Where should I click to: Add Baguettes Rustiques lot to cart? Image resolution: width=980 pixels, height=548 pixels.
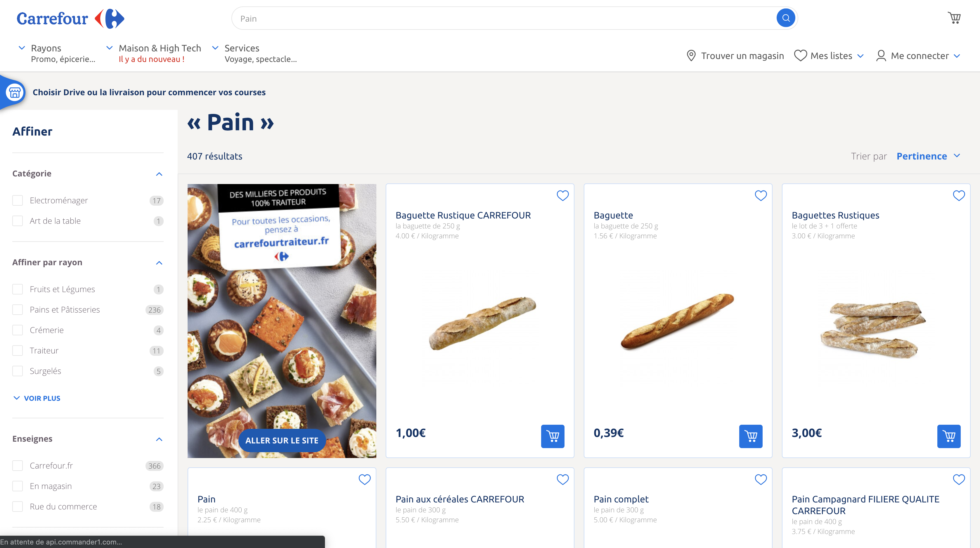pos(949,436)
